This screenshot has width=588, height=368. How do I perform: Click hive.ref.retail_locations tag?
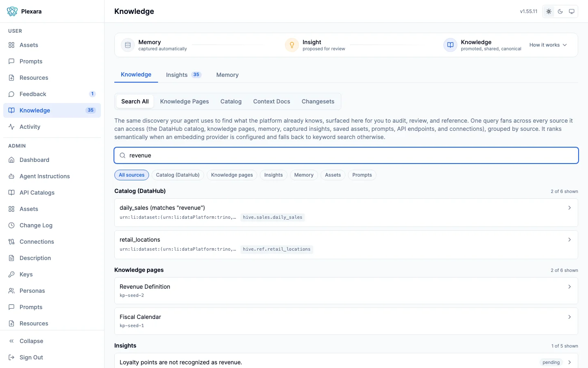pos(276,249)
